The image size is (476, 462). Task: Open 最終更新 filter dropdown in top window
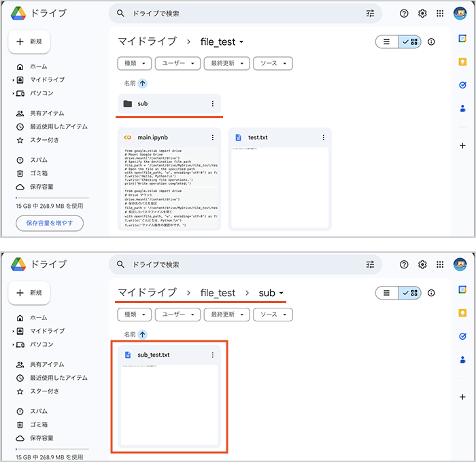click(x=226, y=63)
